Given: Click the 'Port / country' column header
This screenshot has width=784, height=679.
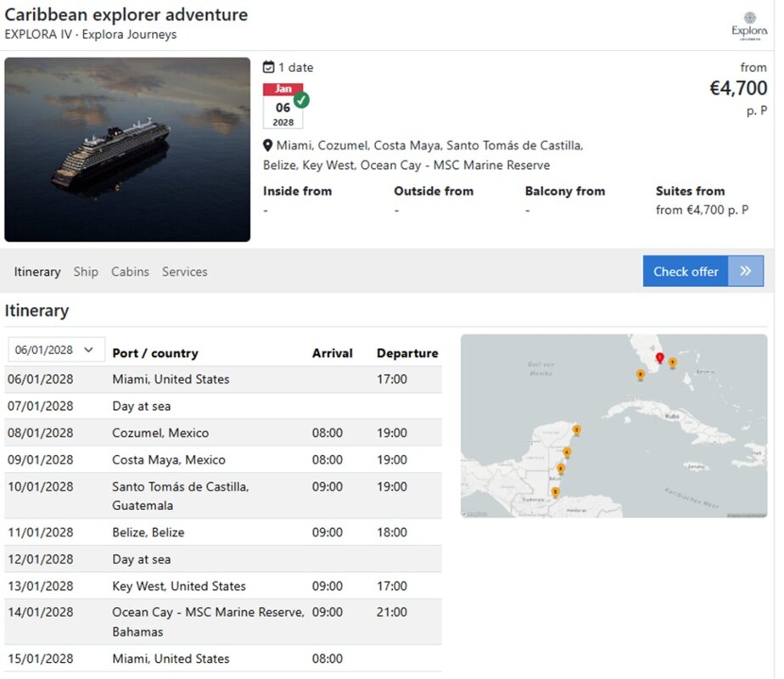Looking at the screenshot, I should coord(155,353).
